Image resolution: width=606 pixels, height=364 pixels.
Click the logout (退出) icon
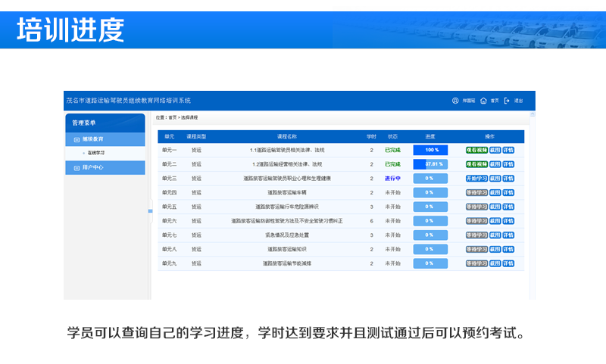coord(507,101)
